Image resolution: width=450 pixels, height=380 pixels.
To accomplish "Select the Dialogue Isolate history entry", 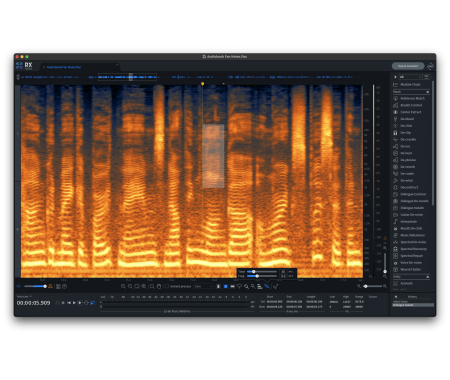I will click(x=413, y=305).
